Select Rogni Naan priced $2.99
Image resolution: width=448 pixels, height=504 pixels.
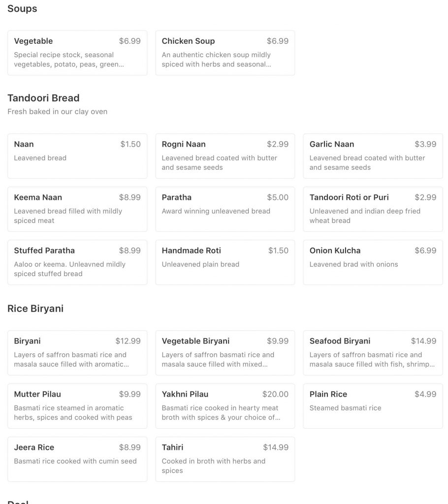(225, 155)
